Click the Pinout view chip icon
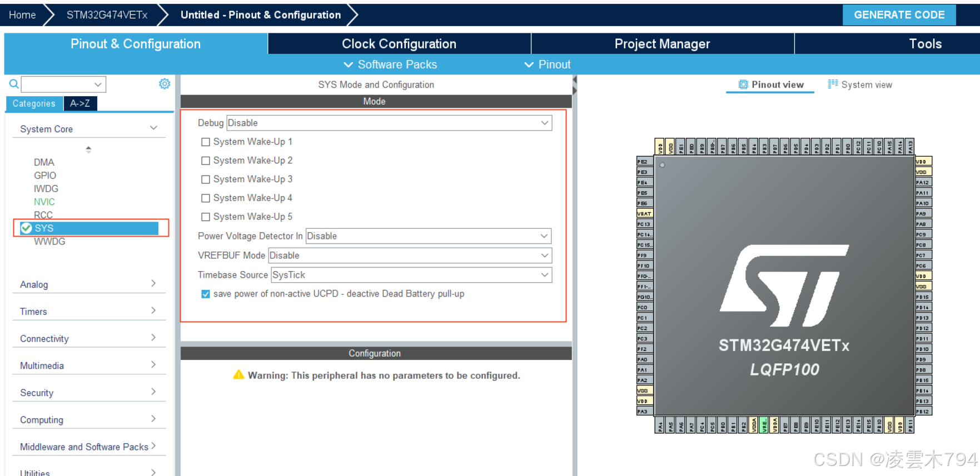 (x=743, y=84)
